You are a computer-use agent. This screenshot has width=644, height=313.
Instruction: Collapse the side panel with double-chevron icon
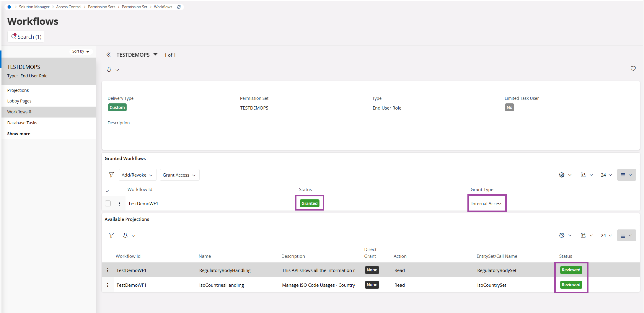(x=108, y=55)
